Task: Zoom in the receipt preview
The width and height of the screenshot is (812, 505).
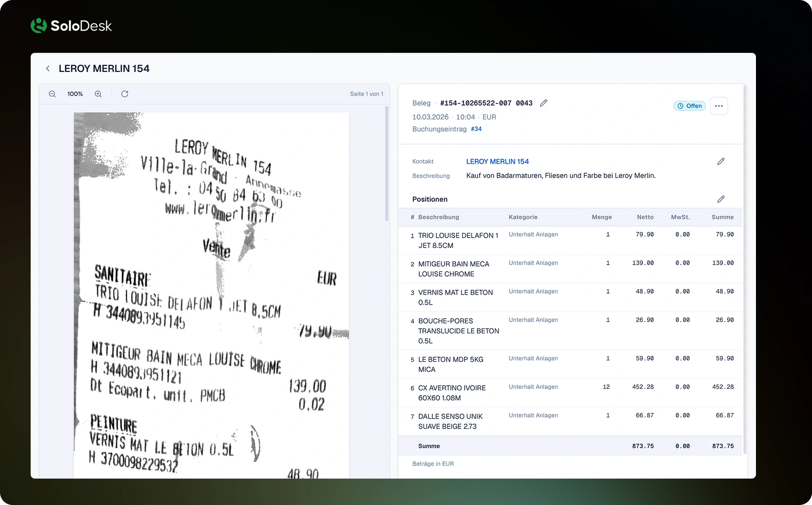Action: tap(98, 94)
